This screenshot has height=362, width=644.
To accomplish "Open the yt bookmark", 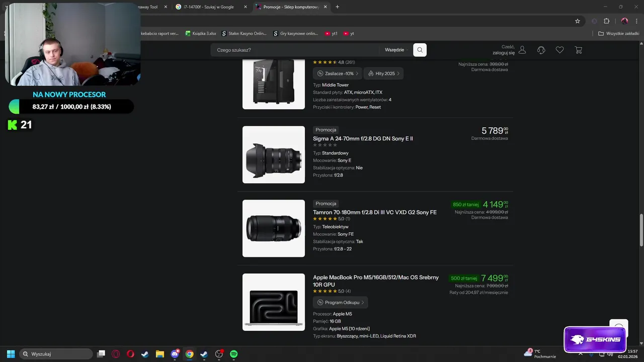I will point(349,34).
